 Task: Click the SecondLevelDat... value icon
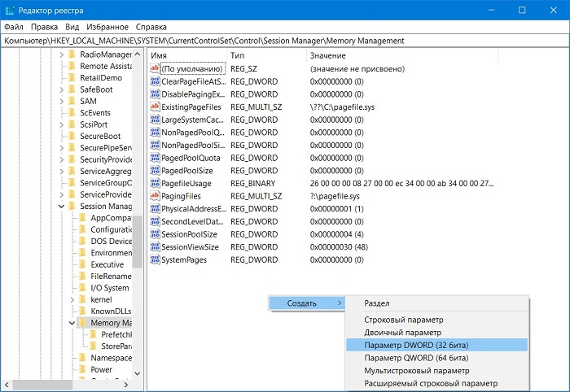[x=155, y=221]
